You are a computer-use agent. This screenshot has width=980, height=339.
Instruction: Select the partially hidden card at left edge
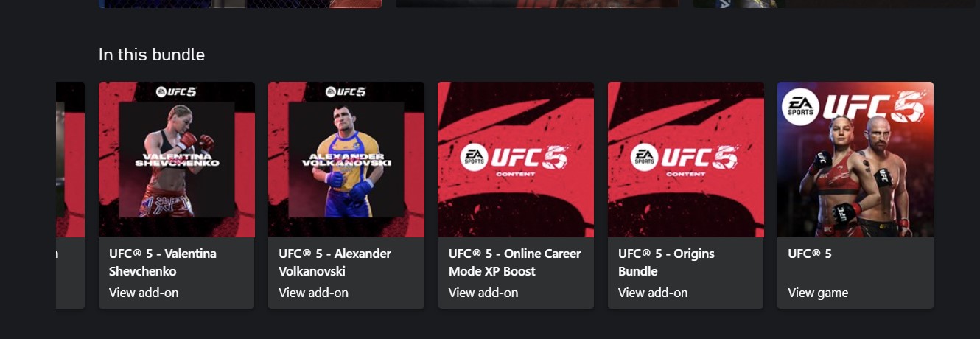70,195
